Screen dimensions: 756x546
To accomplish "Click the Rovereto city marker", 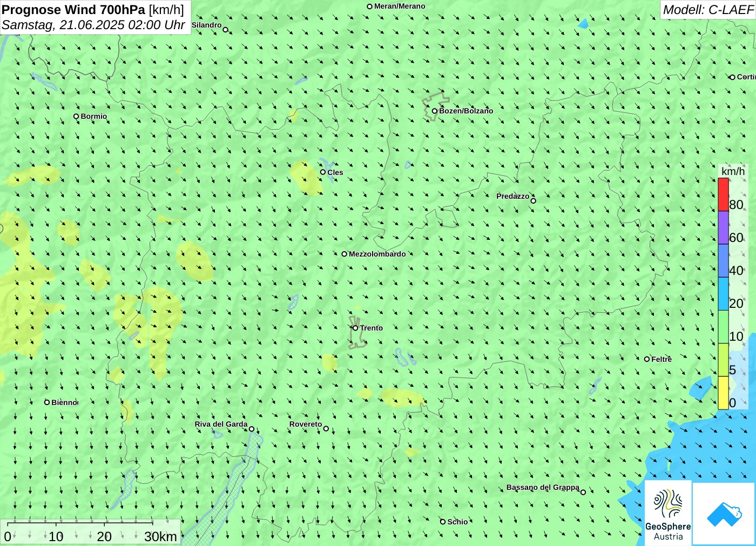I will click(x=326, y=429).
